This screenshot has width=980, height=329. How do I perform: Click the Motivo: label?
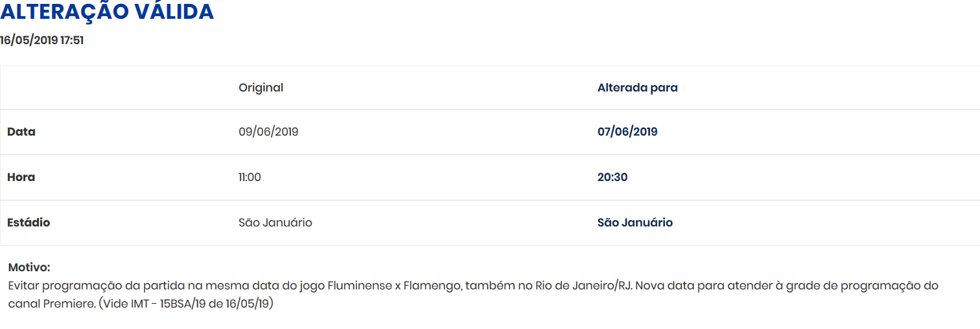click(29, 267)
